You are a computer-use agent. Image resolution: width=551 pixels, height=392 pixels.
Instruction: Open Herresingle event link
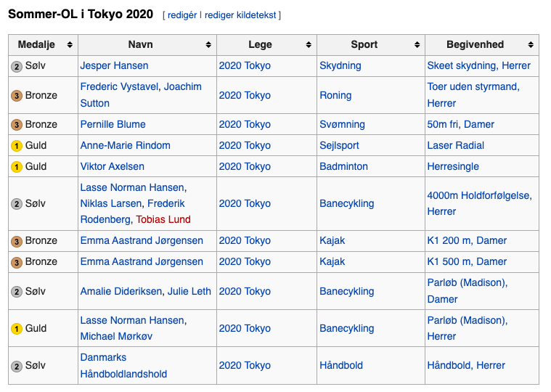click(x=452, y=166)
